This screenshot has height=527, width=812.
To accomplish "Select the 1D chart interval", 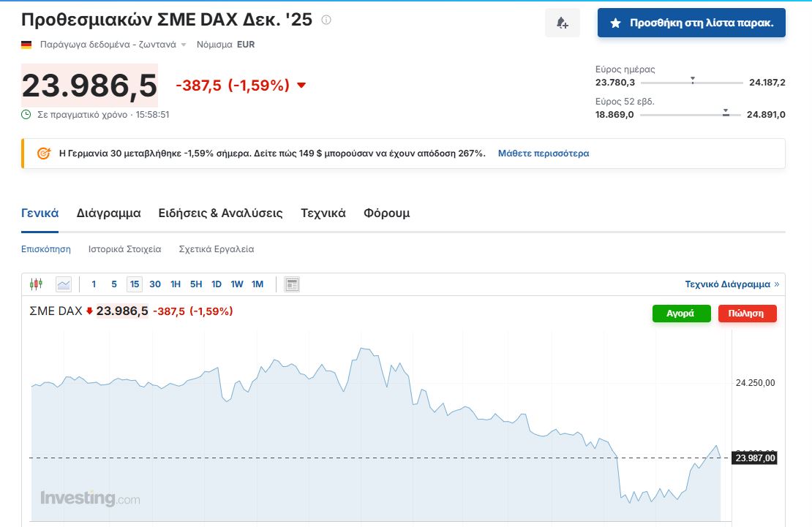I will 217,284.
